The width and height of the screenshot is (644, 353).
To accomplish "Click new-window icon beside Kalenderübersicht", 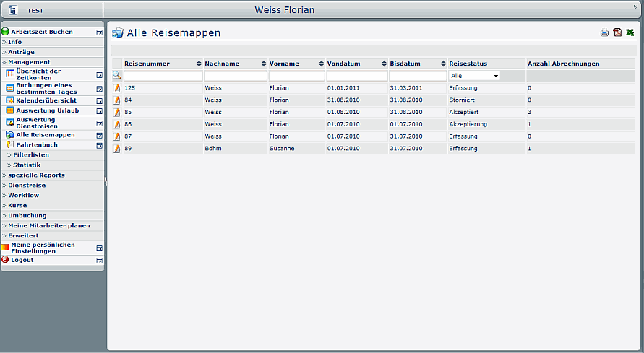I will (99, 100).
